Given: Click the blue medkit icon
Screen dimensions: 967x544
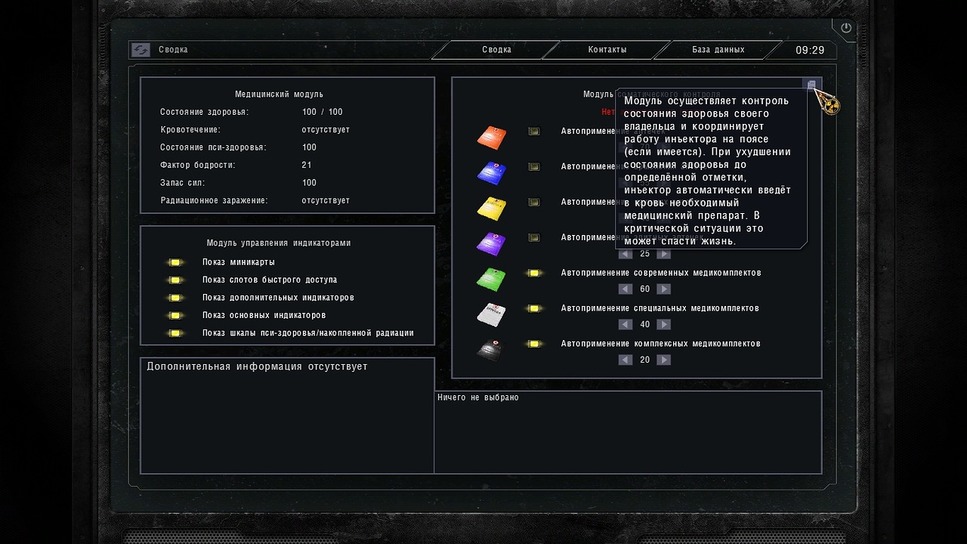Looking at the screenshot, I should pyautogui.click(x=492, y=173).
